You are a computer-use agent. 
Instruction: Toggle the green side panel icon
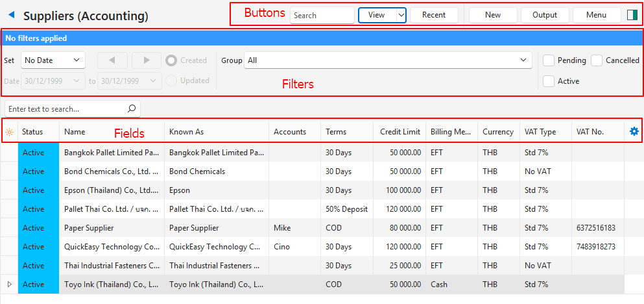click(632, 15)
